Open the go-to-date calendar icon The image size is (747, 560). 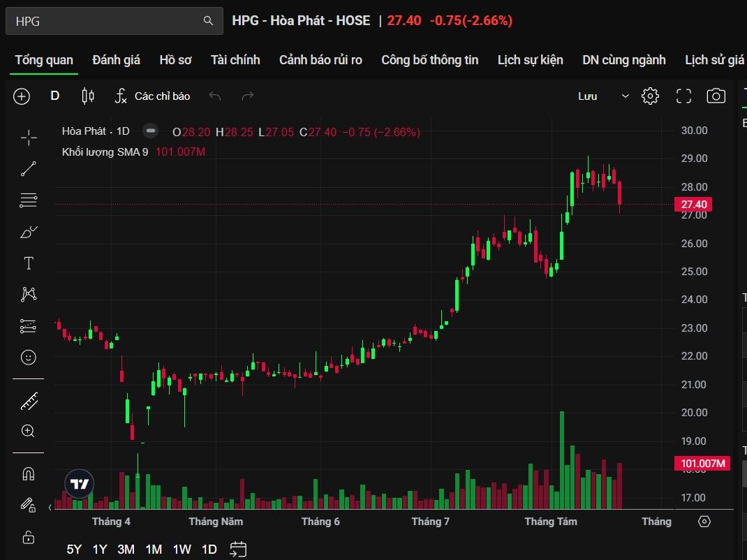click(238, 549)
